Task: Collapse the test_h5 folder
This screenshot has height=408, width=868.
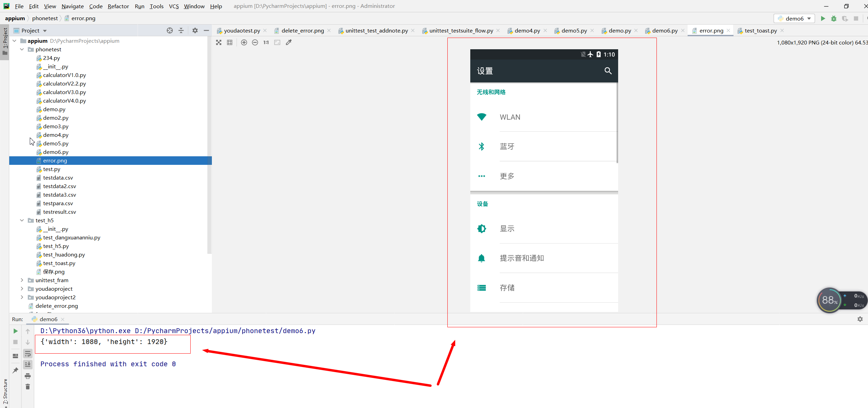Action: click(x=22, y=220)
